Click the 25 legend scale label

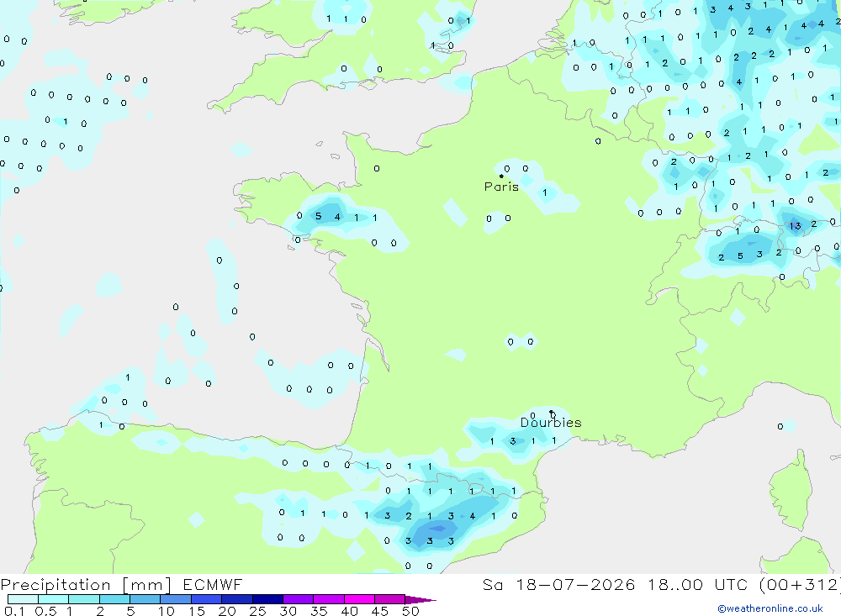(x=257, y=611)
